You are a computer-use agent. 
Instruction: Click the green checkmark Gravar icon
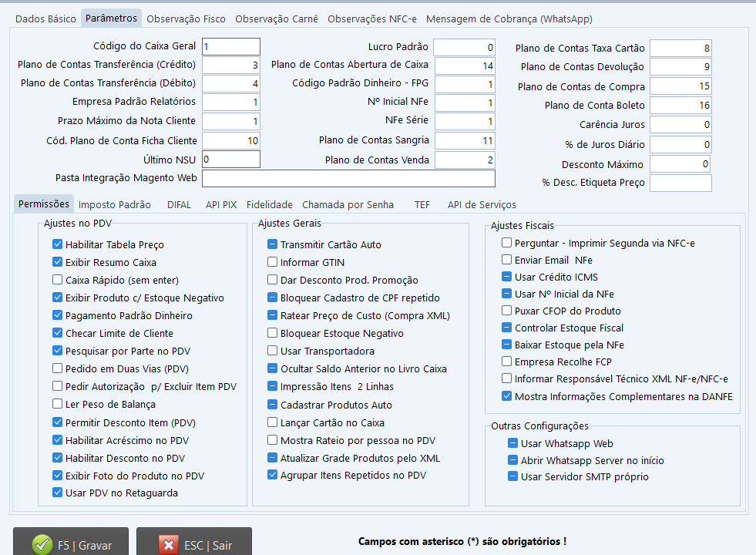click(42, 545)
